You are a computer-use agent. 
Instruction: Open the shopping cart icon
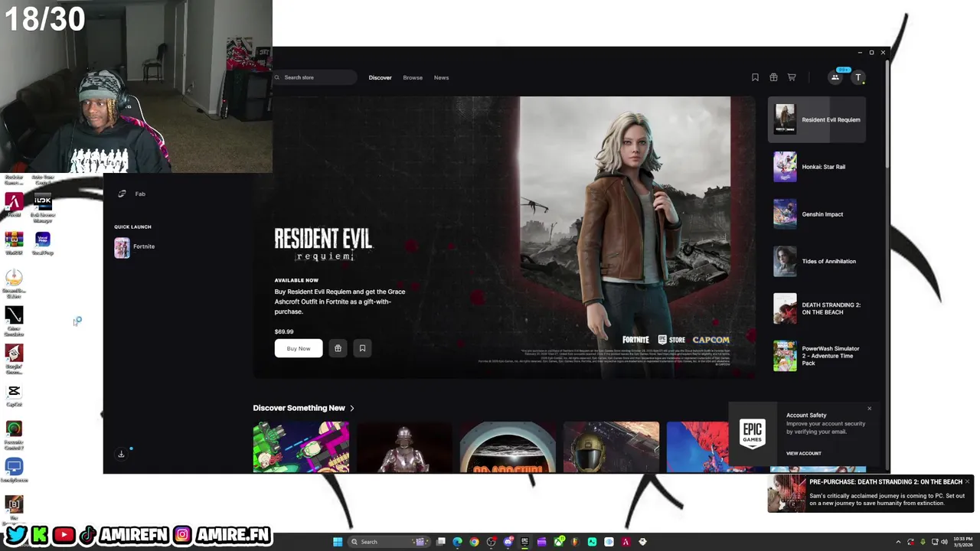coord(792,77)
